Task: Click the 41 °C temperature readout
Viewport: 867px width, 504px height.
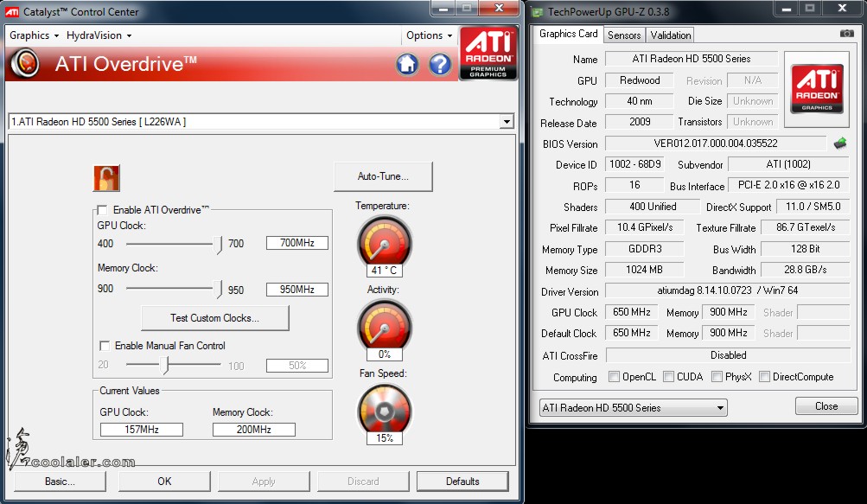Action: (384, 271)
